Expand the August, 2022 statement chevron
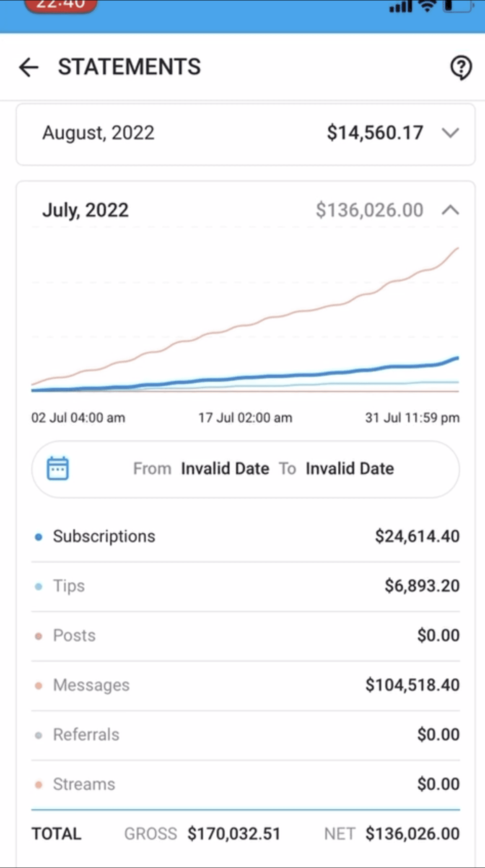Screen dimensions: 485x868 [x=450, y=133]
